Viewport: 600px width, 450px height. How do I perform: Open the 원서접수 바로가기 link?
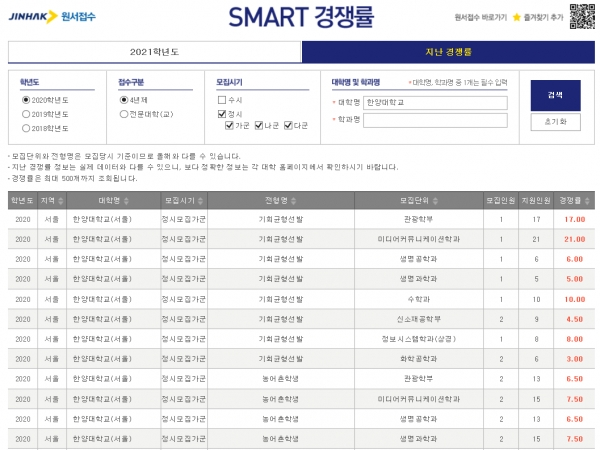480,17
